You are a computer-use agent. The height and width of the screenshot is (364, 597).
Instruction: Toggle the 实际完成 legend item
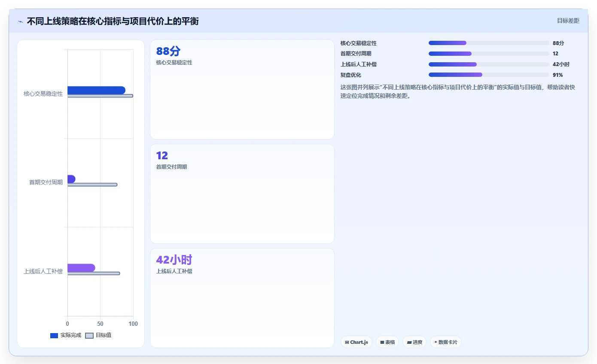(x=66, y=335)
